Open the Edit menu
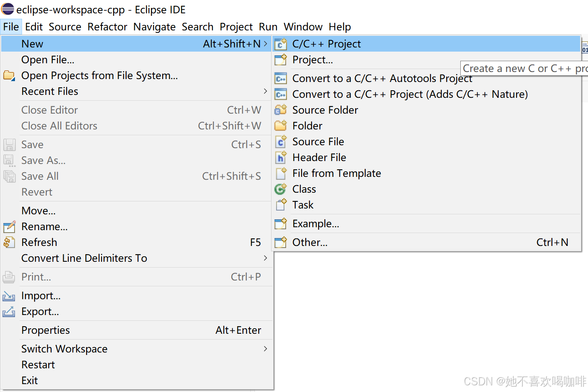588x392 pixels. tap(34, 27)
